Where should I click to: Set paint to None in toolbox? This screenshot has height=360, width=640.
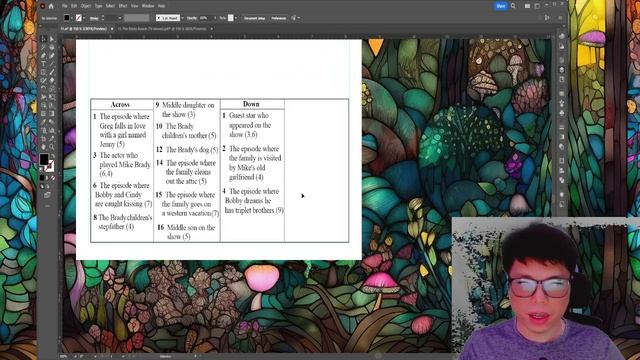53,178
